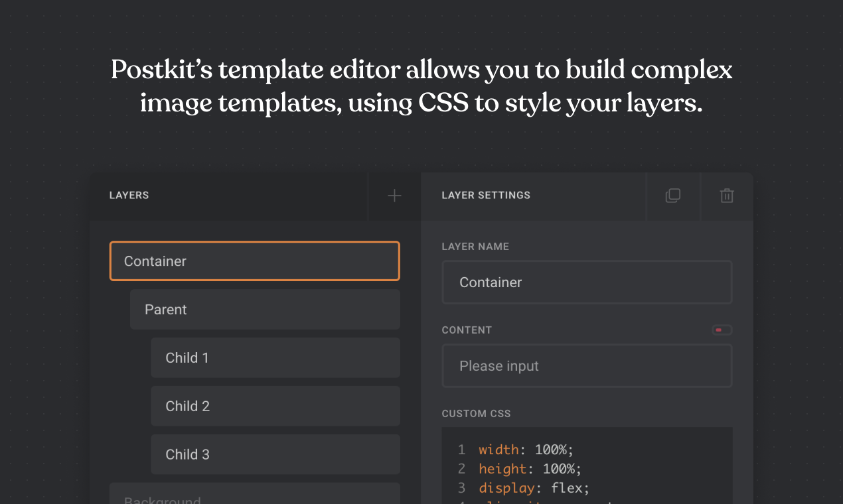
Task: Delete the layer with trash icon
Action: [727, 196]
